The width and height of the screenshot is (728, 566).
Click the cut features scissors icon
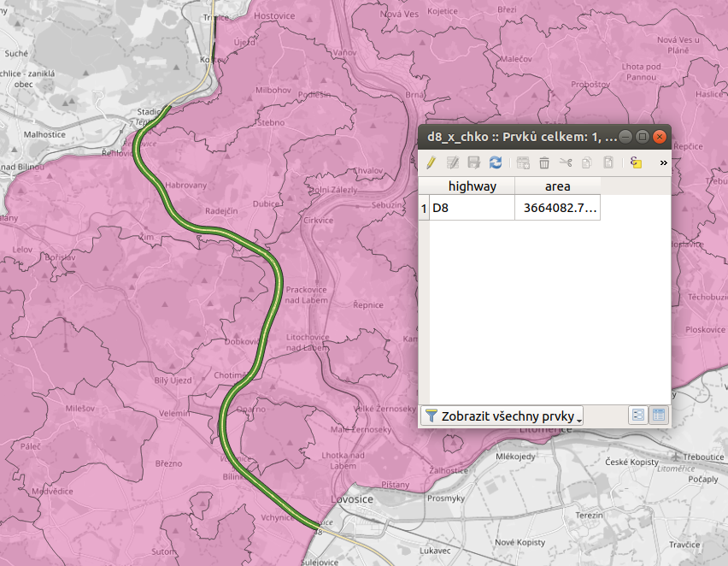[566, 162]
